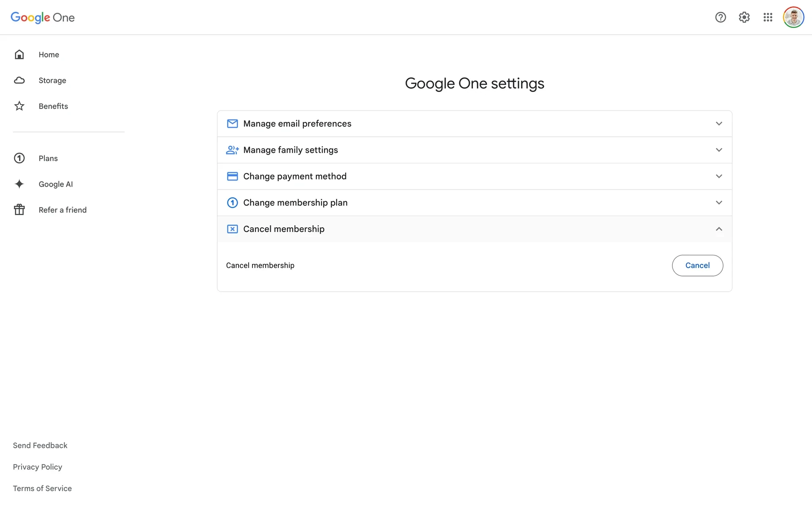Click the Google One logo
This screenshot has width=812, height=508.
pyautogui.click(x=43, y=17)
